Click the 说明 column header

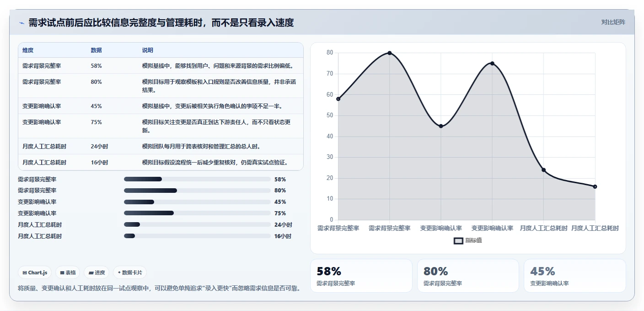[x=148, y=50]
